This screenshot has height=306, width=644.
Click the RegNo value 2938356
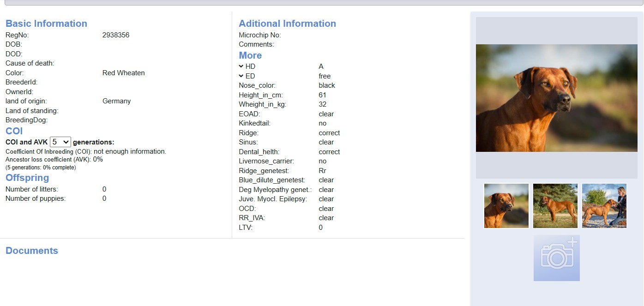[116, 35]
